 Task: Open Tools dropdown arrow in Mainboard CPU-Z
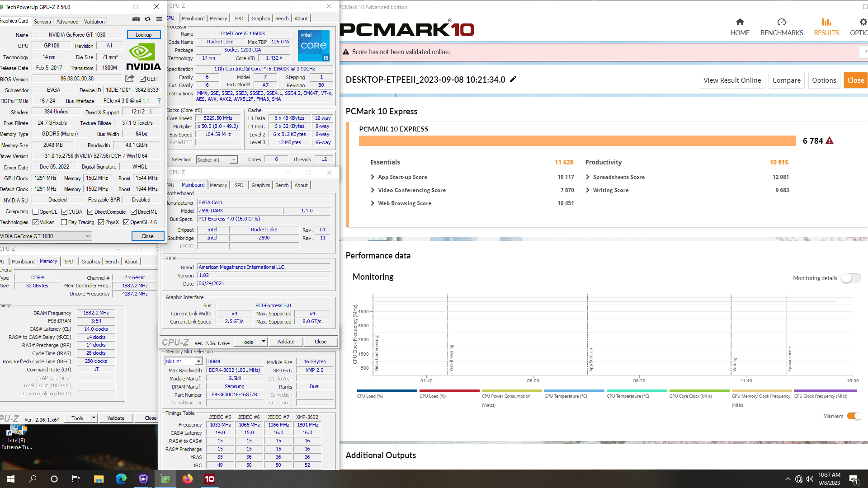[x=264, y=342]
